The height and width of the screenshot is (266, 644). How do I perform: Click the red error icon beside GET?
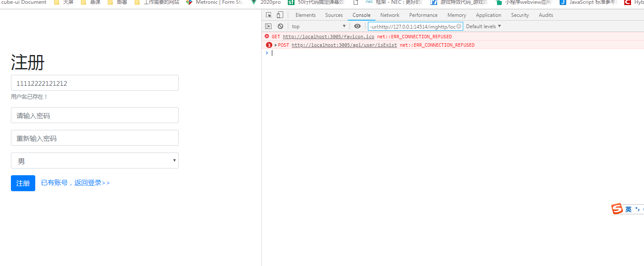tap(267, 37)
